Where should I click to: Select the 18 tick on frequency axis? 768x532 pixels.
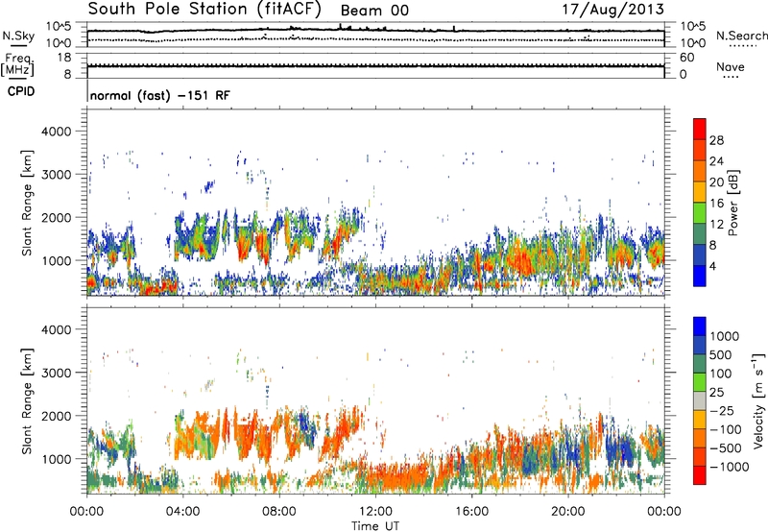point(64,58)
